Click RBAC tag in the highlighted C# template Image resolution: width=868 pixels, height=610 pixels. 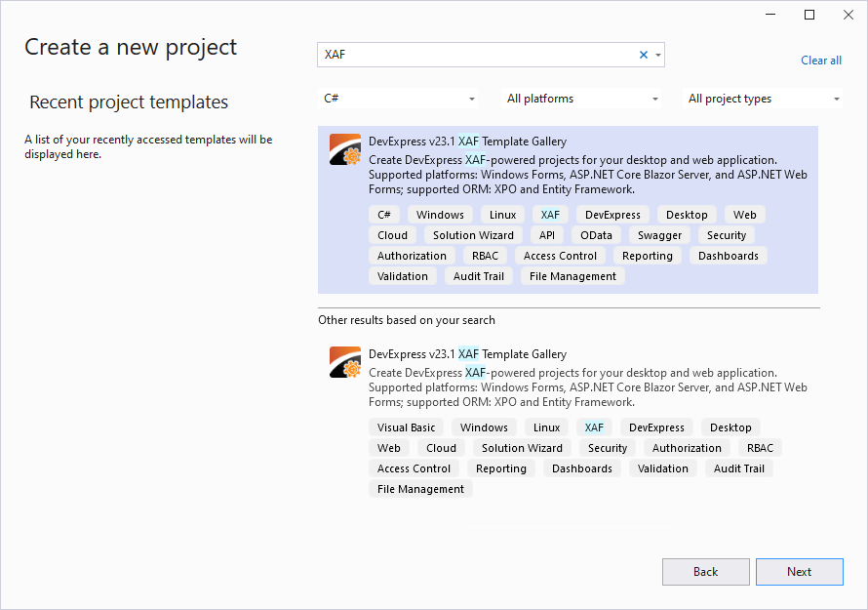(485, 256)
